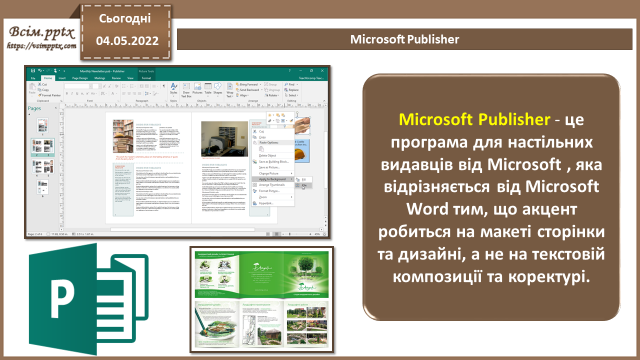Collapse the Pages navigation pane arrow
640x360 pixels.
point(56,108)
